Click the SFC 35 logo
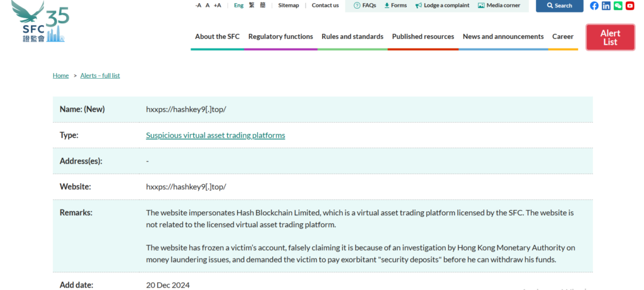The width and height of the screenshot is (644, 290). (x=40, y=21)
